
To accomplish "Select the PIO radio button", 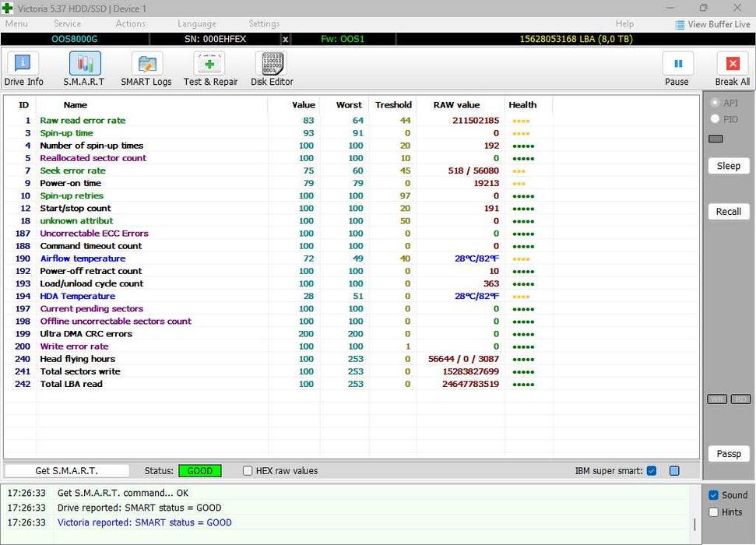I will point(715,118).
